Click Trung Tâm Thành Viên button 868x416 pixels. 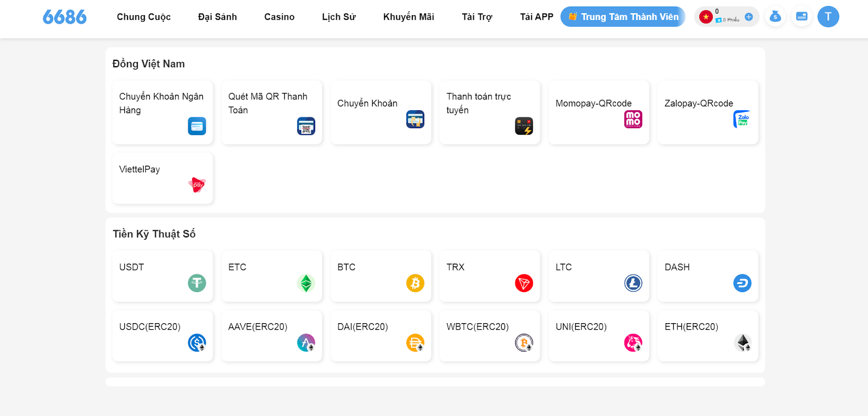(623, 17)
